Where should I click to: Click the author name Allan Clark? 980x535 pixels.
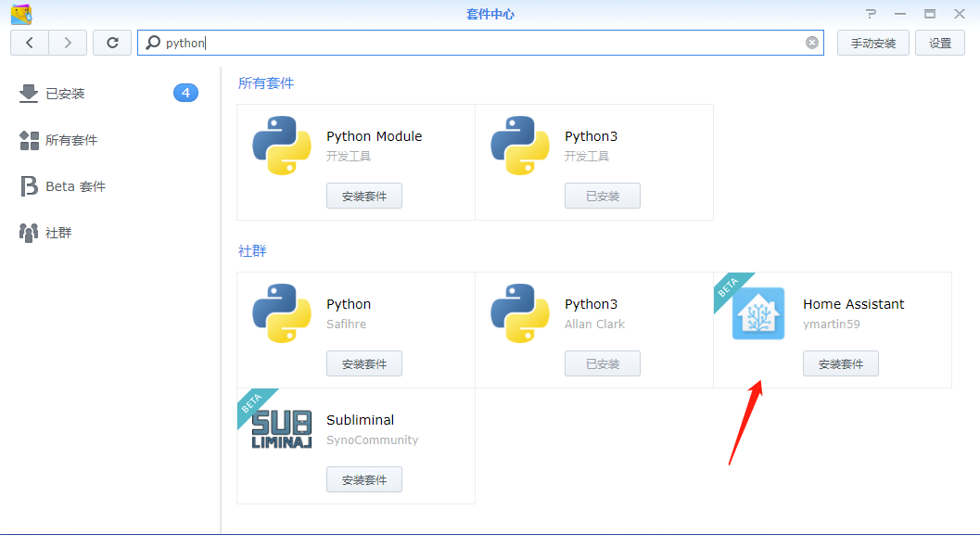tap(594, 324)
